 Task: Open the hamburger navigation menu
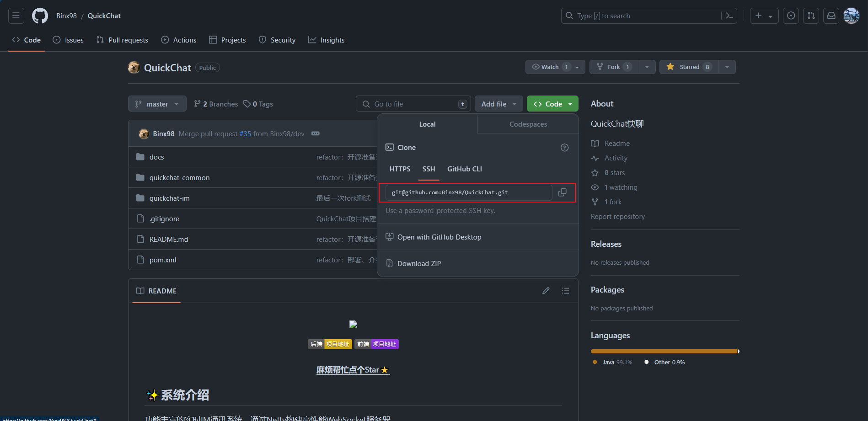coord(16,16)
